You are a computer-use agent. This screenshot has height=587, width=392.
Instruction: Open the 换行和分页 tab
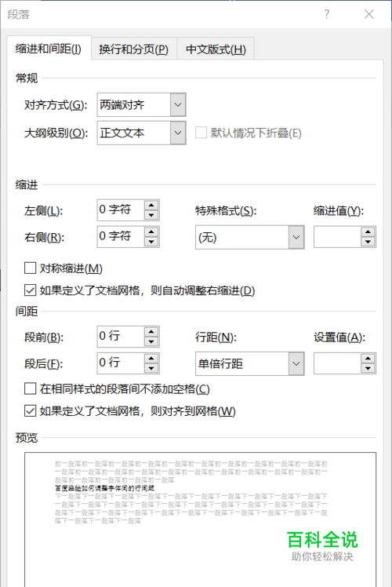pyautogui.click(x=133, y=49)
